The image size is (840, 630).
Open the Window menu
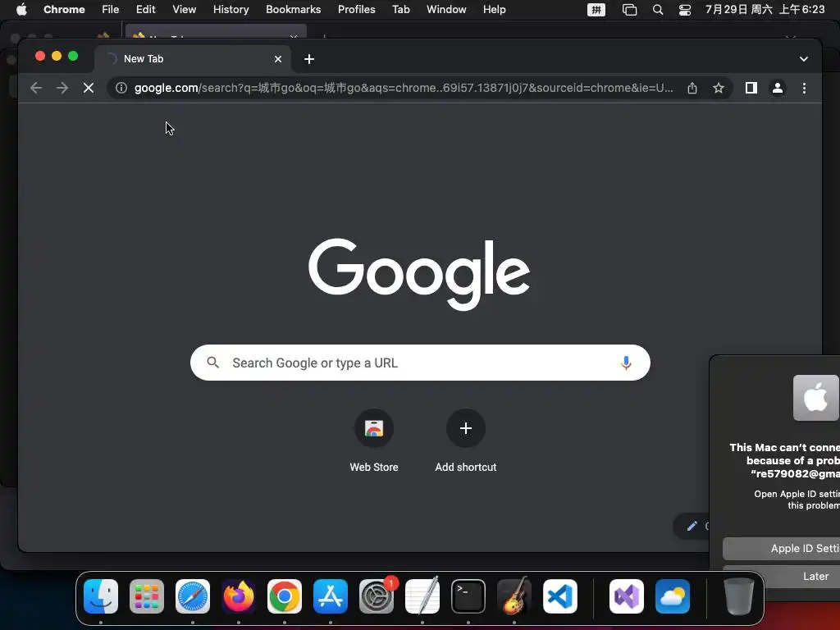click(446, 10)
